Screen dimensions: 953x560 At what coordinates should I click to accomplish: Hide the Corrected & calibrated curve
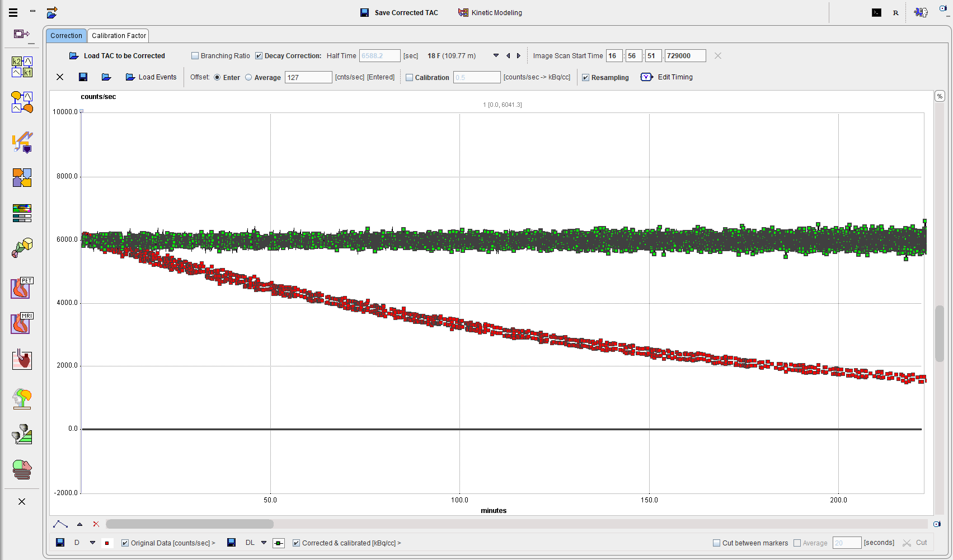tap(296, 543)
